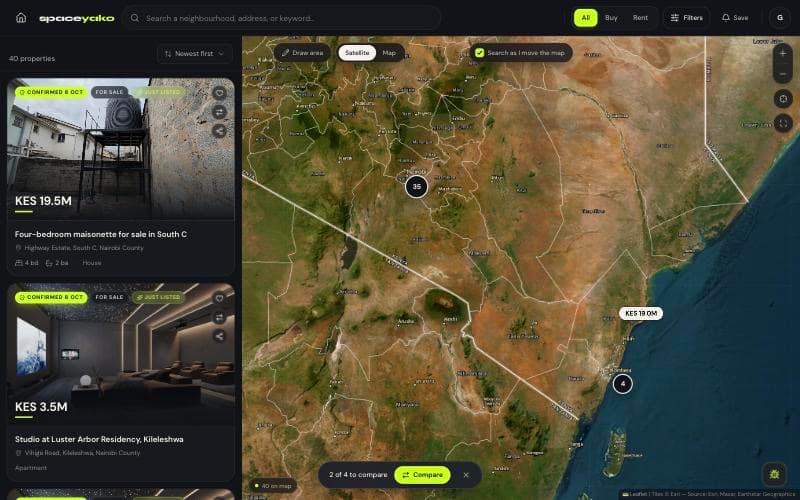Select the All listings tab
The height and width of the screenshot is (500, 800).
pyautogui.click(x=585, y=18)
